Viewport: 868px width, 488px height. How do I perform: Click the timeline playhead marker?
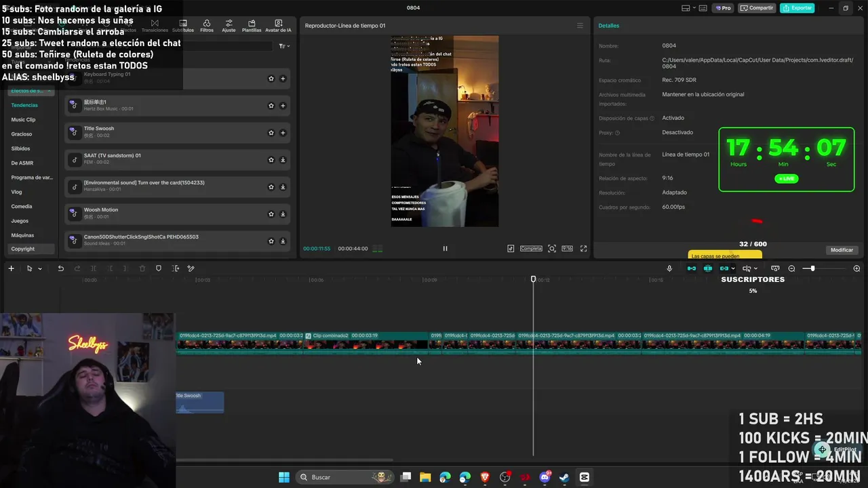pos(533,279)
